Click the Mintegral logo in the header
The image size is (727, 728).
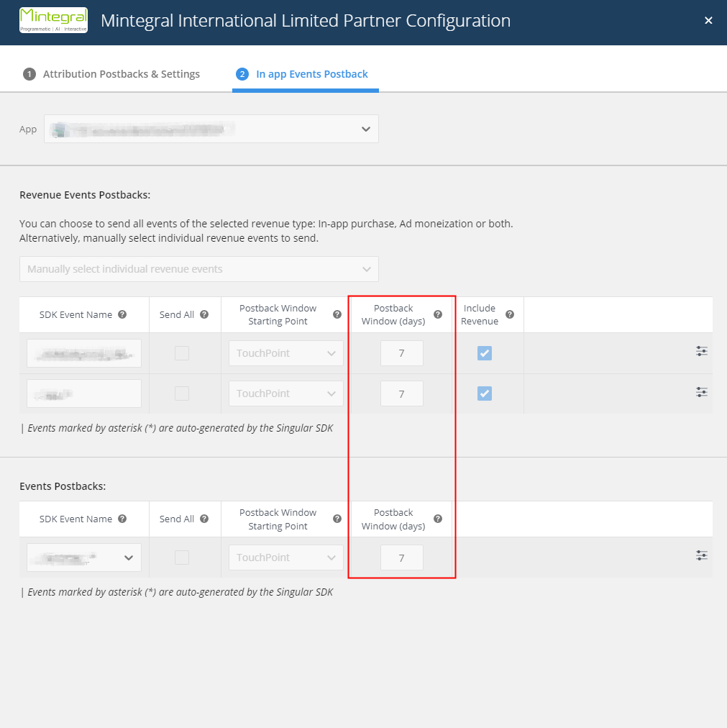pyautogui.click(x=54, y=20)
